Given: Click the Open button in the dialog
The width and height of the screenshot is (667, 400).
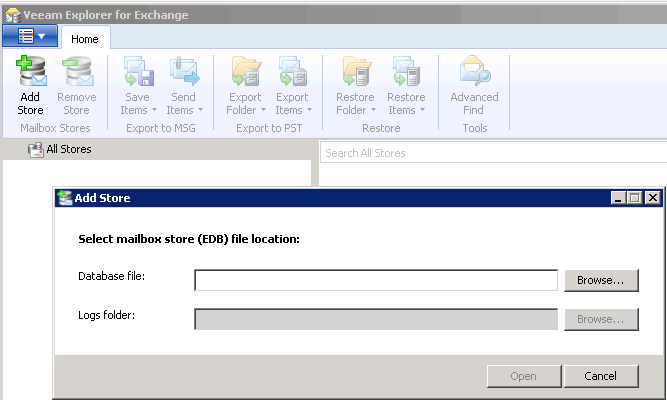Looking at the screenshot, I should point(524,376).
